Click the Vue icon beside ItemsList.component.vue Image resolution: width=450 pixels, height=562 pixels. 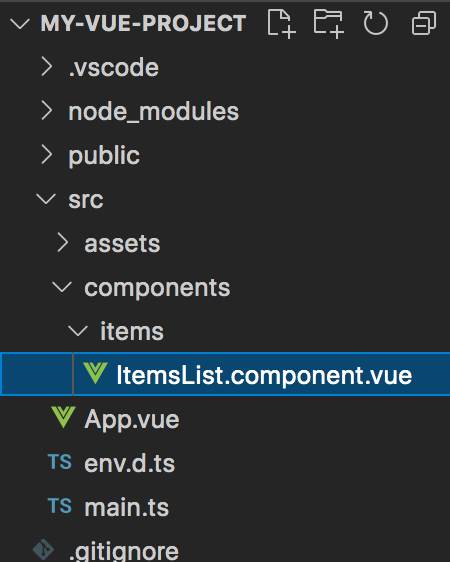[95, 373]
